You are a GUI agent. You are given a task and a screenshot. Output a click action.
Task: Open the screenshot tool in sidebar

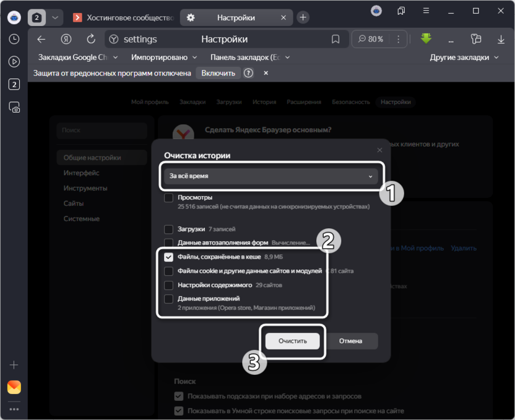coord(14,107)
